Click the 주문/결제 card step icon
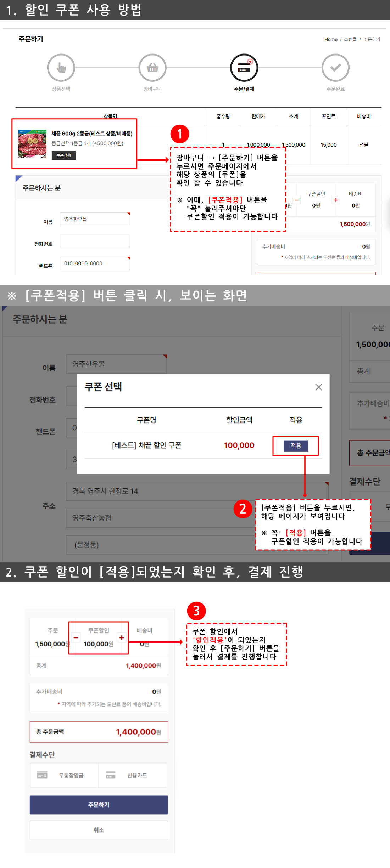The height and width of the screenshot is (868, 390). tap(244, 68)
